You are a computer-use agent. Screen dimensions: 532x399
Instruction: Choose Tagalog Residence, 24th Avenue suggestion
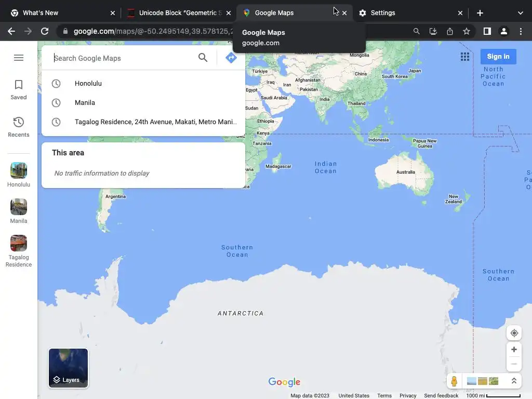(143, 122)
